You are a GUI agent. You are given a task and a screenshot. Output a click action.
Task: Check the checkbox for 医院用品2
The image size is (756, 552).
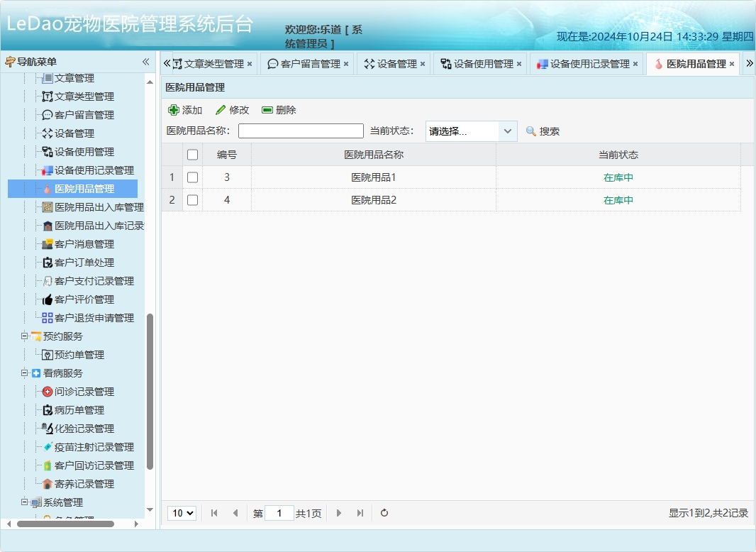click(192, 199)
